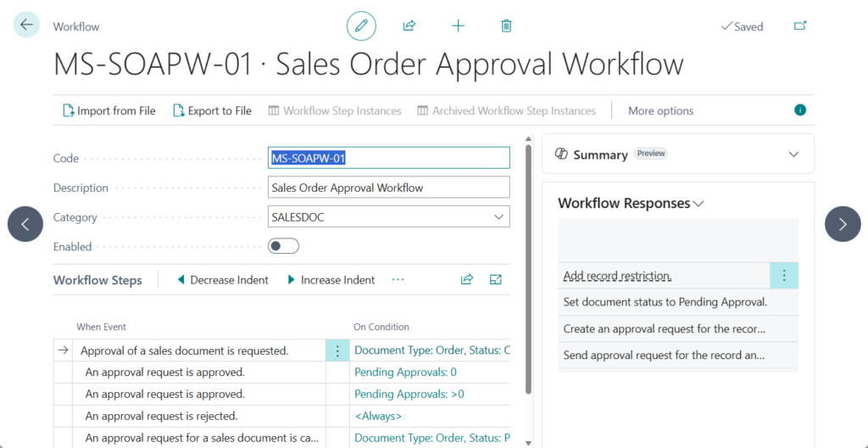Click the trash delete icon
Screen dimensions: 868x448
[506, 26]
